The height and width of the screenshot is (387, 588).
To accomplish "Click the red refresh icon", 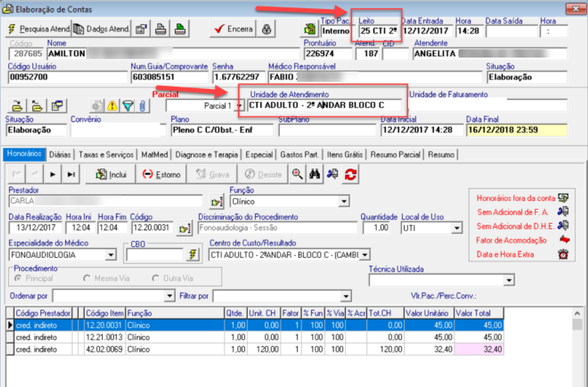I will (x=351, y=174).
